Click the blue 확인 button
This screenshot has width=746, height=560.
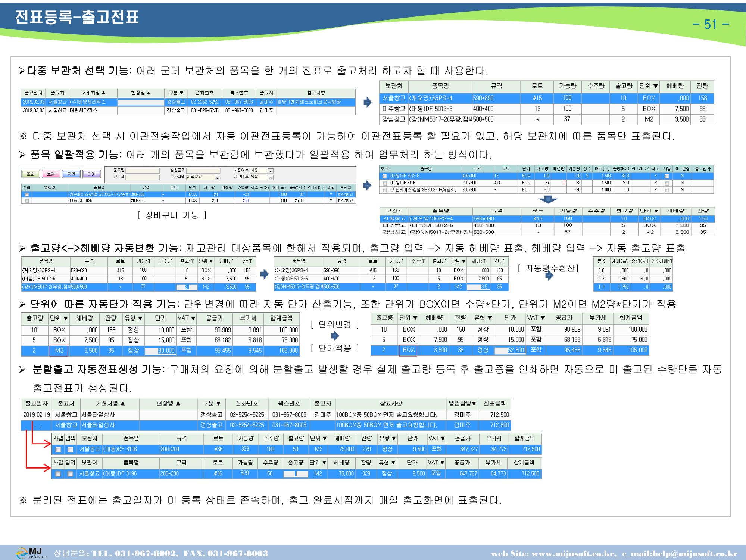click(71, 174)
